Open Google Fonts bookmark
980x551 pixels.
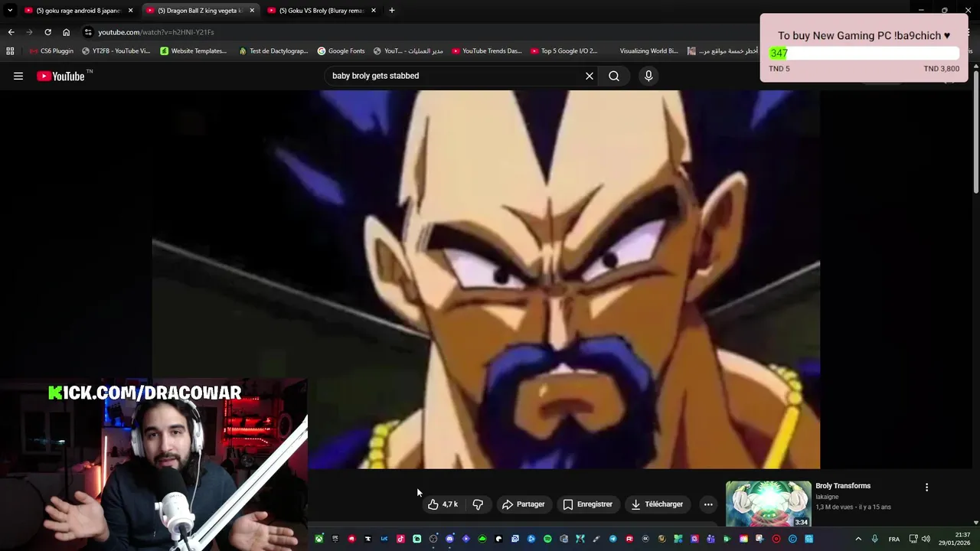pos(341,51)
